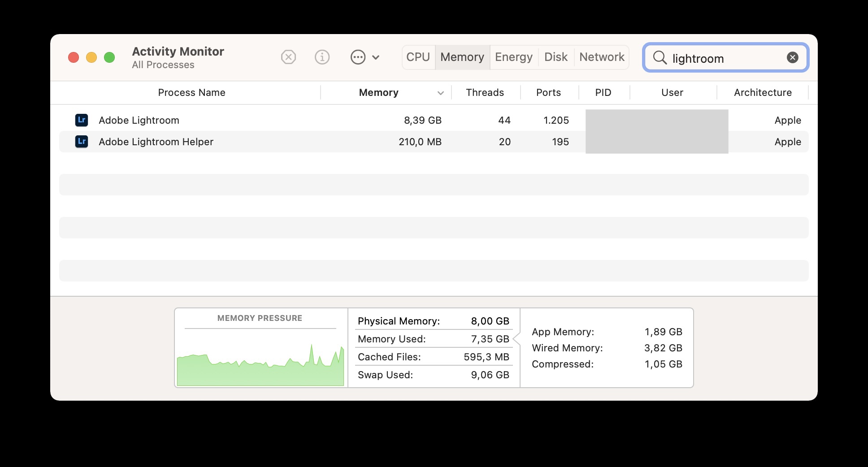Viewport: 868px width, 467px height.
Task: Click the App Memory 1,89 GB value
Action: (664, 332)
